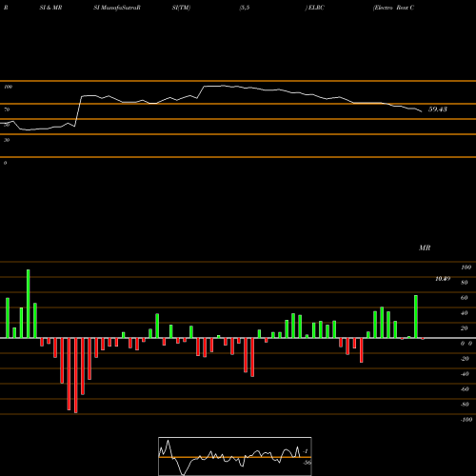Click the -60 label on MR scale
Screen dimensions: 476x476
pos(465,389)
